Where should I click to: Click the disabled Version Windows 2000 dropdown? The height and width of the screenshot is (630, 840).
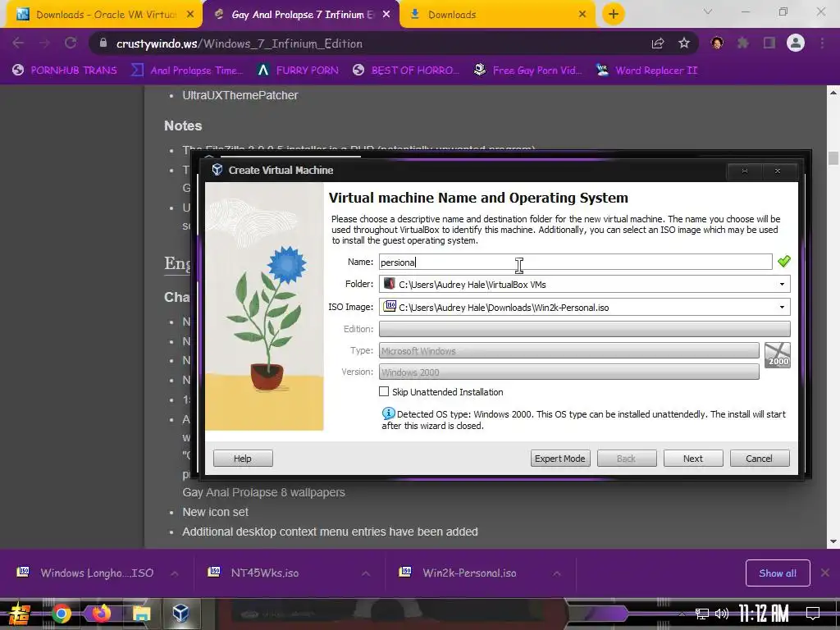pyautogui.click(x=569, y=372)
